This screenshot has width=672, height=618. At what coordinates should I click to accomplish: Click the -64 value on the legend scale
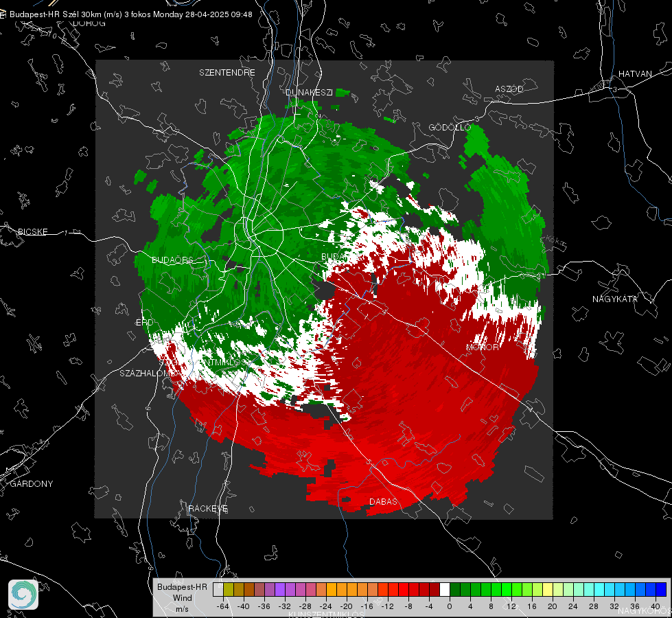point(223,606)
